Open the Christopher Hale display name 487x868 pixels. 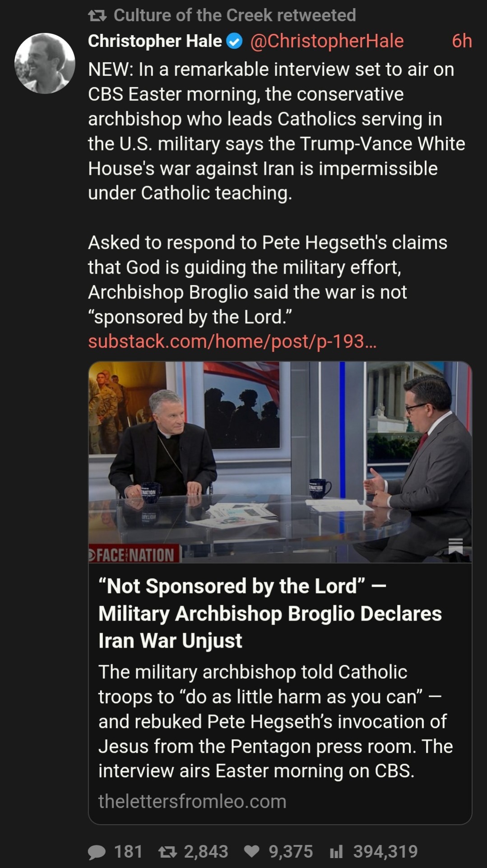(x=155, y=41)
